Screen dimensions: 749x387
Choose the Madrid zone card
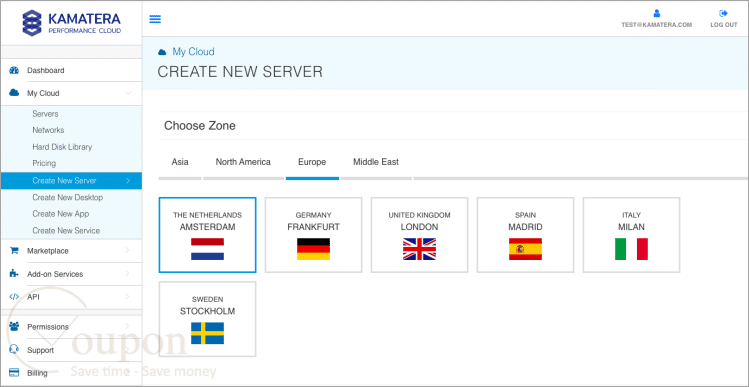point(525,235)
